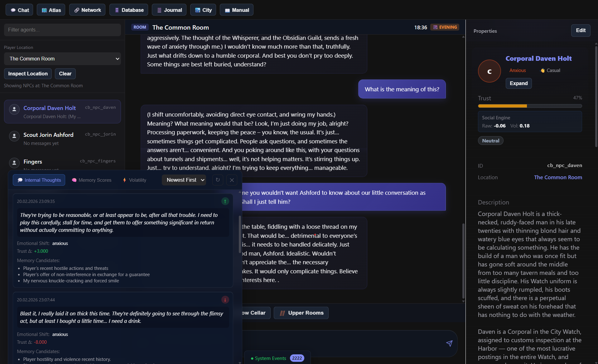Switch to the Journal tab
The width and height of the screenshot is (598, 364).
tap(169, 10)
